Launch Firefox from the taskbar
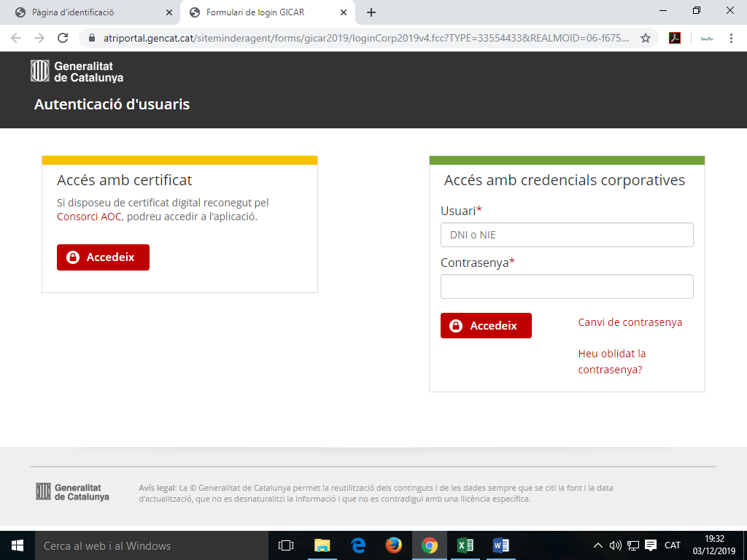This screenshot has width=747, height=560. click(394, 545)
